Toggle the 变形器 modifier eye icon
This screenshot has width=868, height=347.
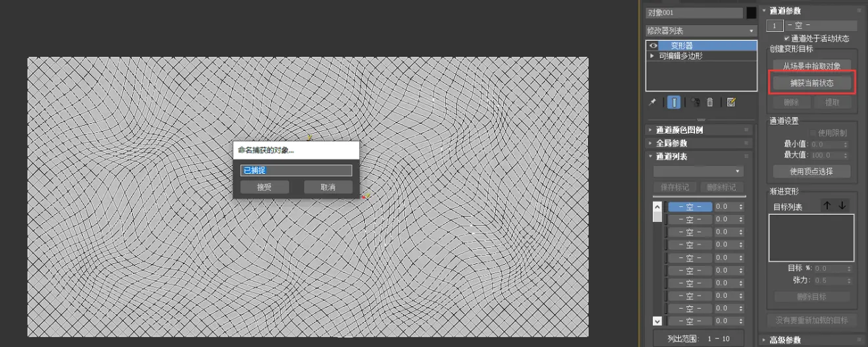pyautogui.click(x=654, y=45)
